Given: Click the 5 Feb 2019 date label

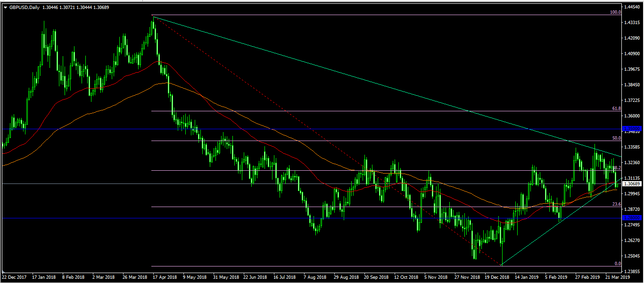Looking at the screenshot, I should (x=557, y=277).
